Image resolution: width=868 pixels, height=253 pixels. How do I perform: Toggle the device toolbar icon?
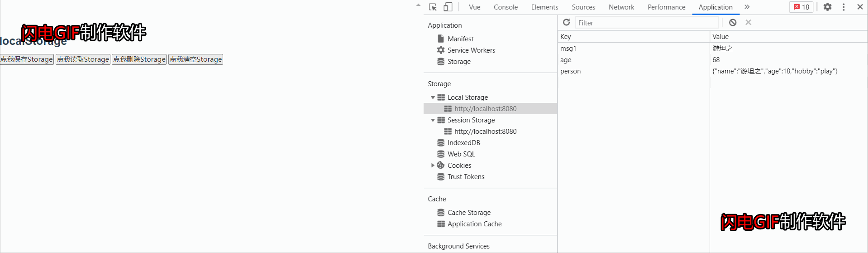pyautogui.click(x=448, y=7)
